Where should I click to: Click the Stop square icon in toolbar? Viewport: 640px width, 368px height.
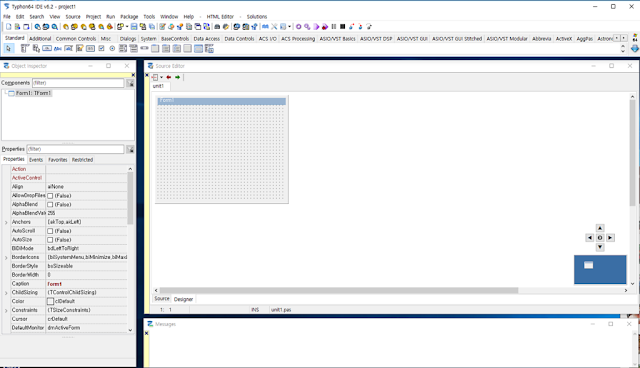(342, 27)
